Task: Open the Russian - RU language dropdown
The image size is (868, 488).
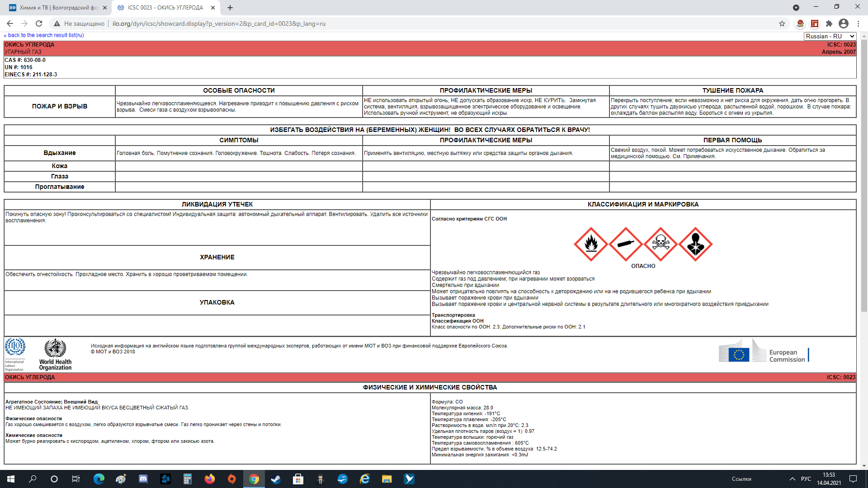Action: [830, 36]
